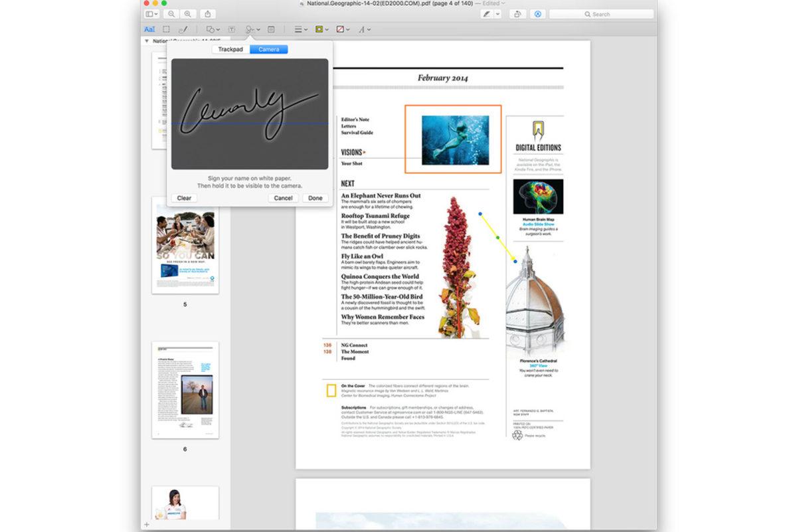Open the Note annotation tool

[x=270, y=29]
